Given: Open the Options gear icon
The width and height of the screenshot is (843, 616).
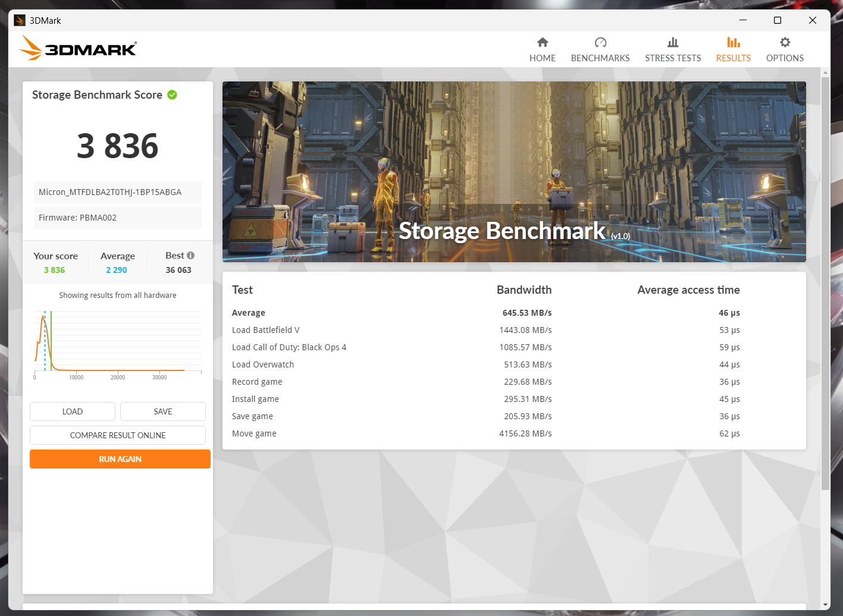Looking at the screenshot, I should point(785,42).
